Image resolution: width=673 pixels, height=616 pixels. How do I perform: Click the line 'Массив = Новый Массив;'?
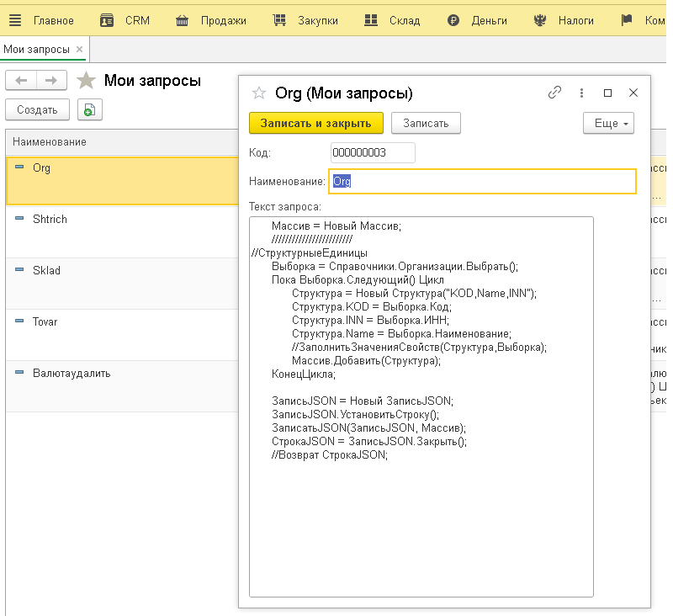336,226
